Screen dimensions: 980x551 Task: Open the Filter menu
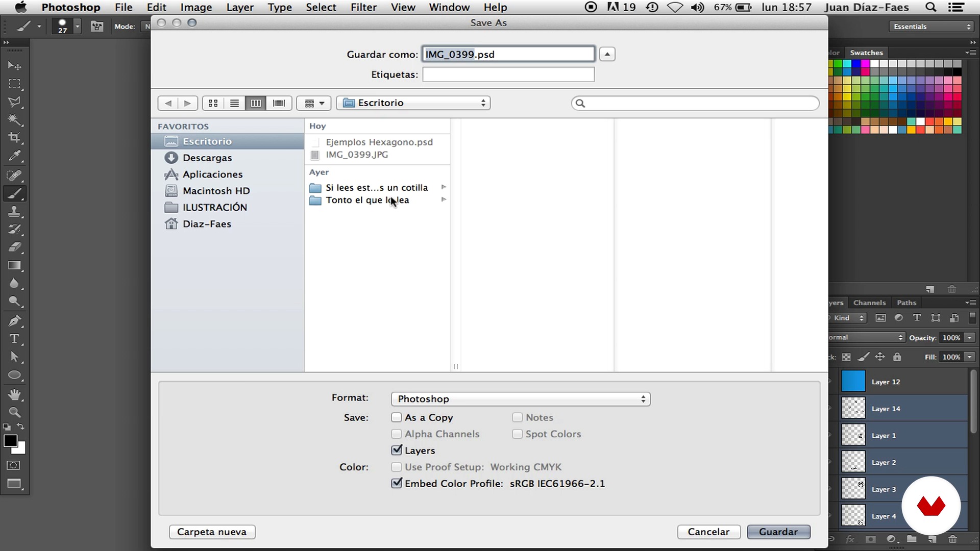click(363, 7)
